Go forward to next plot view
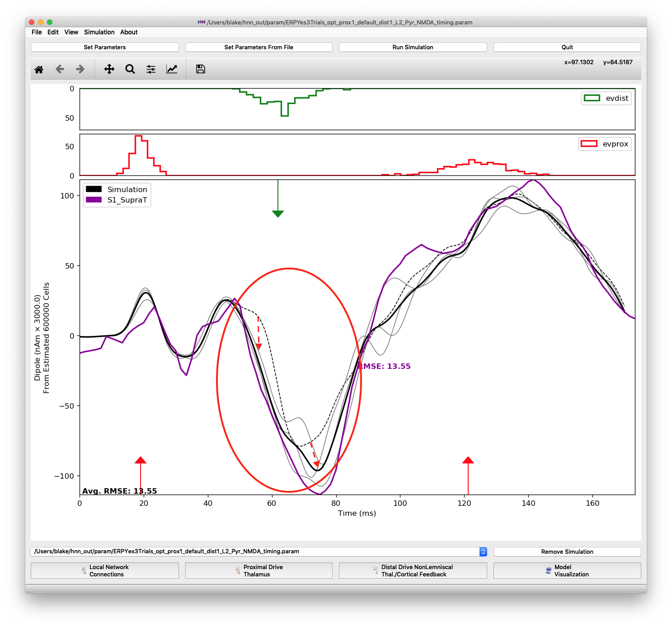The width and height of the screenshot is (672, 627). coord(80,69)
